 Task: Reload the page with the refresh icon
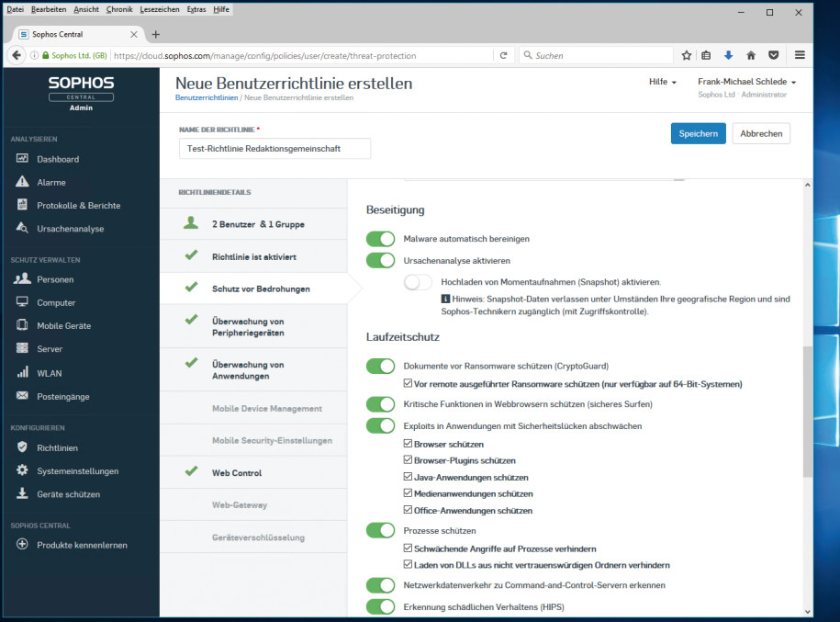click(503, 55)
